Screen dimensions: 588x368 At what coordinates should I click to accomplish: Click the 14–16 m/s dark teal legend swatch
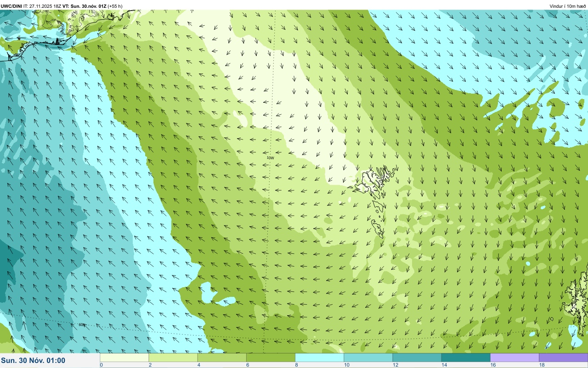pyautogui.click(x=465, y=357)
